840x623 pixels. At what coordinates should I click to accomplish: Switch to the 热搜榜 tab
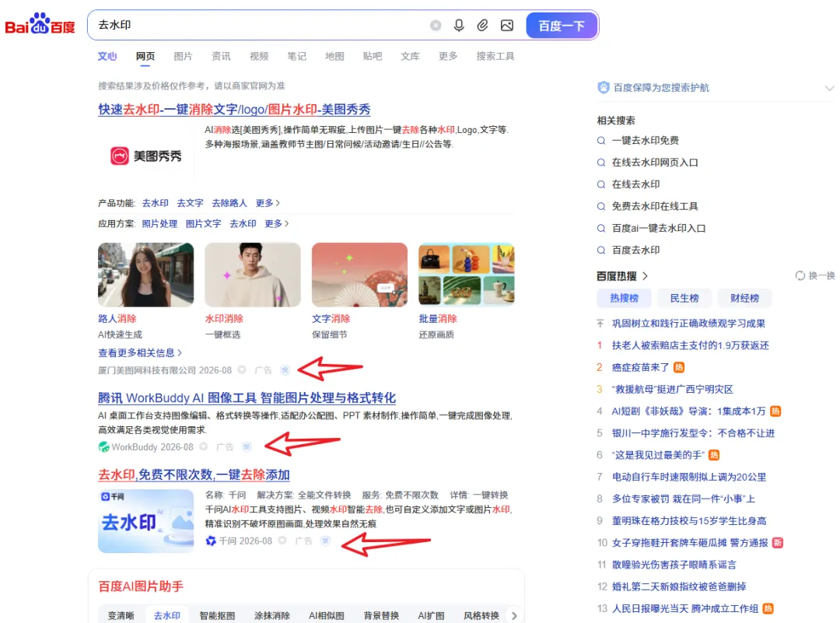pyautogui.click(x=624, y=299)
